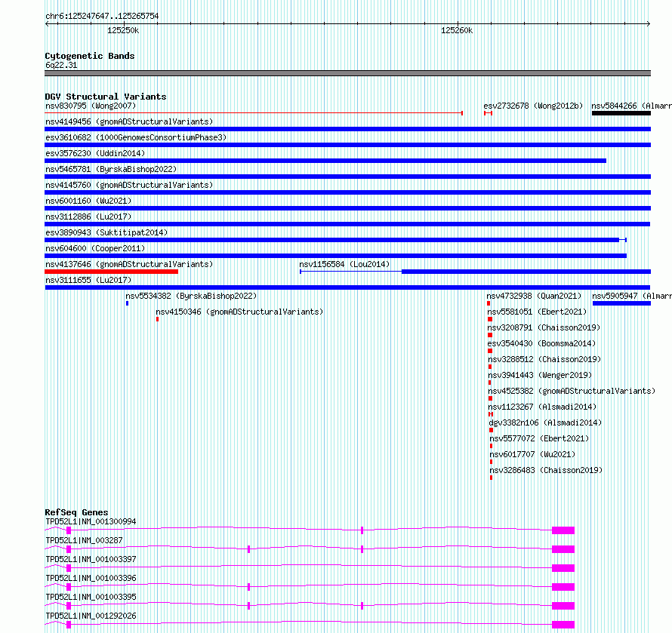Click the small red marker under nsv4150346
The height and width of the screenshot is (633, 672).
click(157, 319)
